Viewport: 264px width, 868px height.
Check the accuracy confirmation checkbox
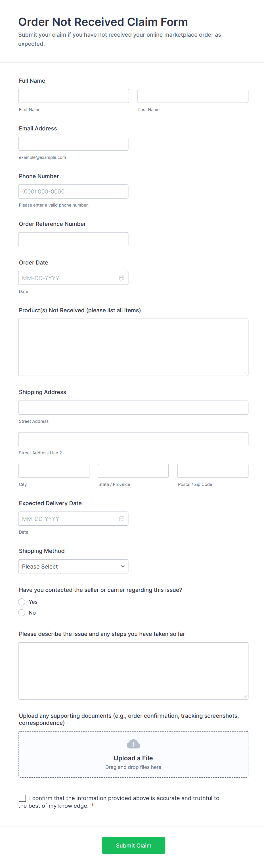(x=22, y=798)
